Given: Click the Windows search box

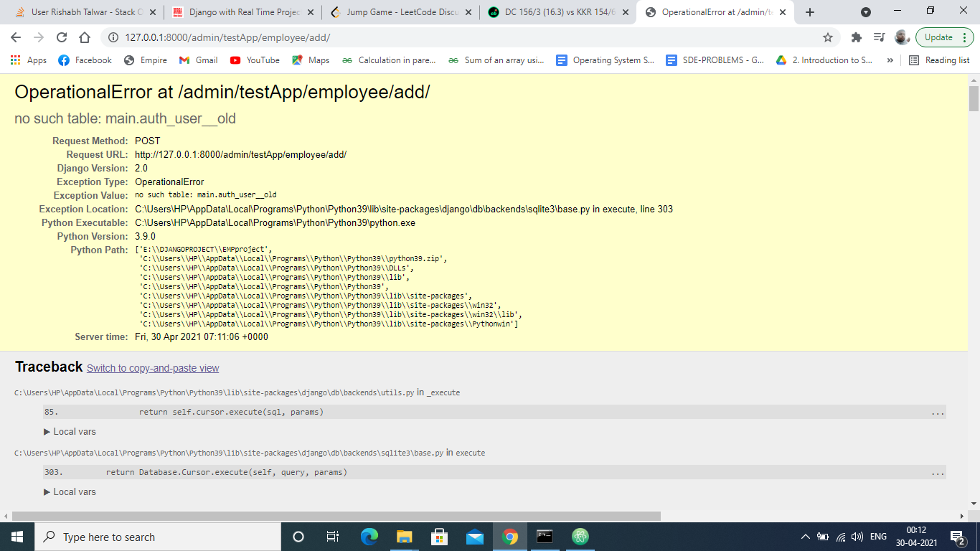Looking at the screenshot, I should [x=158, y=537].
